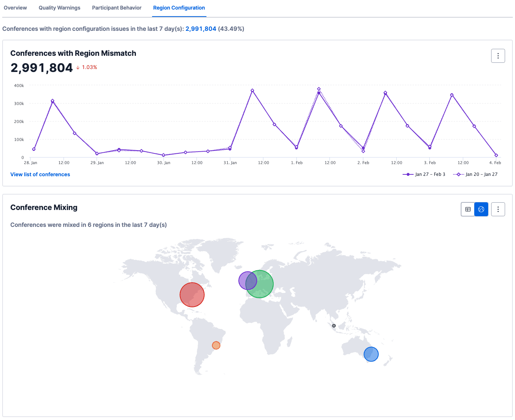Screen dimensions: 515x420
Task: Click the chart peak data point after 31. Jan
Action: pos(252,90)
